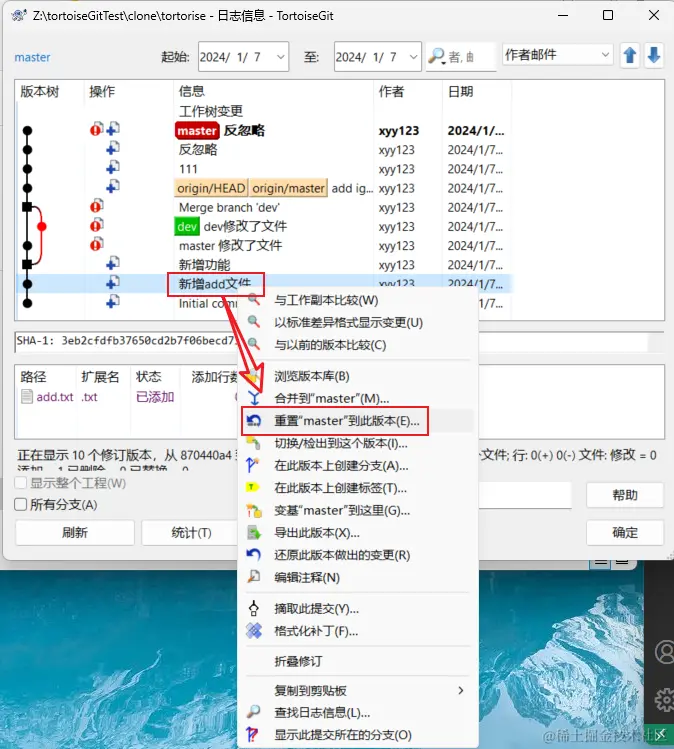This screenshot has height=749, width=674.
Task: Click icon for show branches containing commit
Action: click(x=252, y=734)
